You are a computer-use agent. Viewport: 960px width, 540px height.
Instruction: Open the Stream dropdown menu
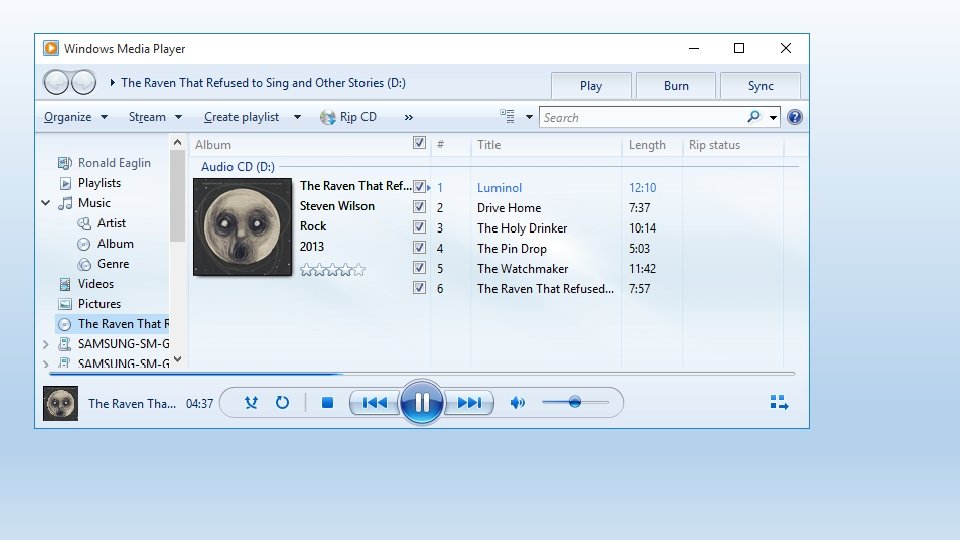pyautogui.click(x=156, y=117)
